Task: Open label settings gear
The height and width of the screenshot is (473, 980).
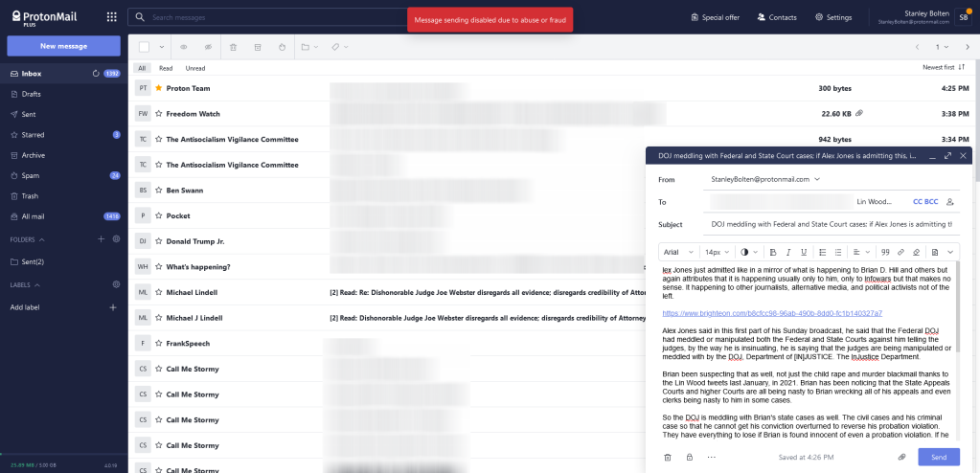Action: pyautogui.click(x=116, y=285)
